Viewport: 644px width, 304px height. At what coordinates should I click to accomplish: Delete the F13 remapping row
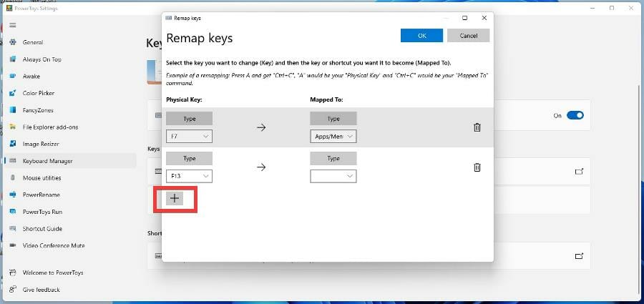477,167
